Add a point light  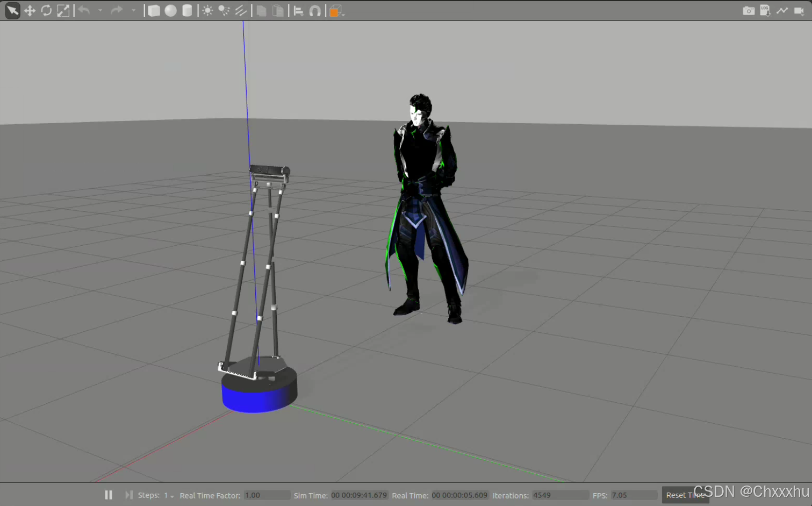[x=207, y=11]
